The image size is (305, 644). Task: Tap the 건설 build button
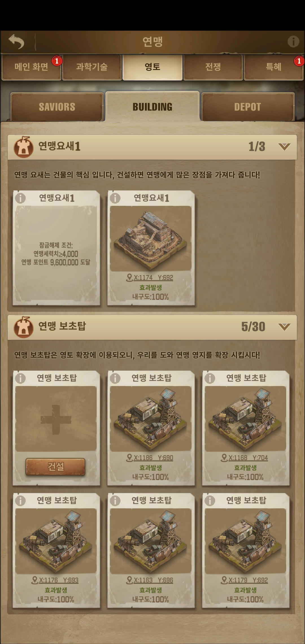click(56, 467)
